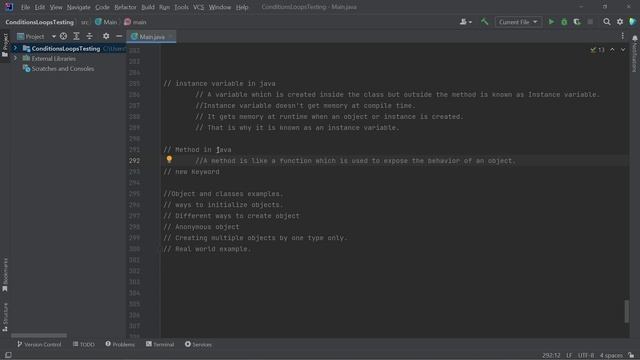Click the editor vertical scrollbar thumb
This screenshot has width=640, height=360.
coord(626,311)
